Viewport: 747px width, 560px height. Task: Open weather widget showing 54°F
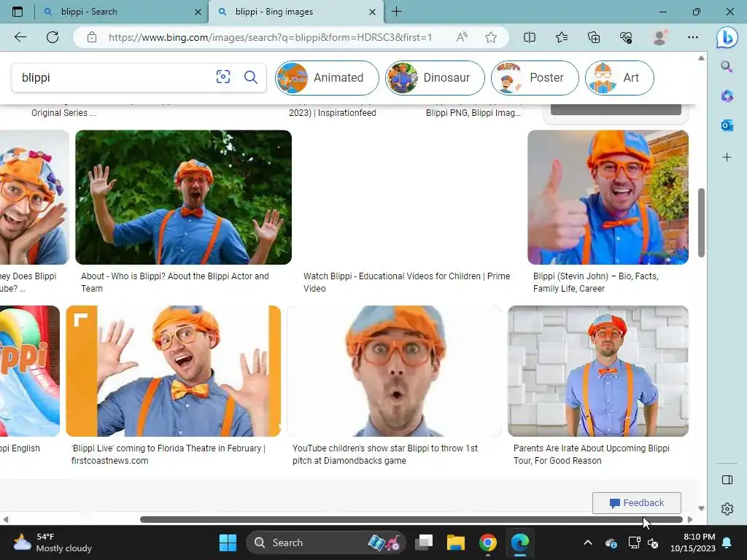53,542
